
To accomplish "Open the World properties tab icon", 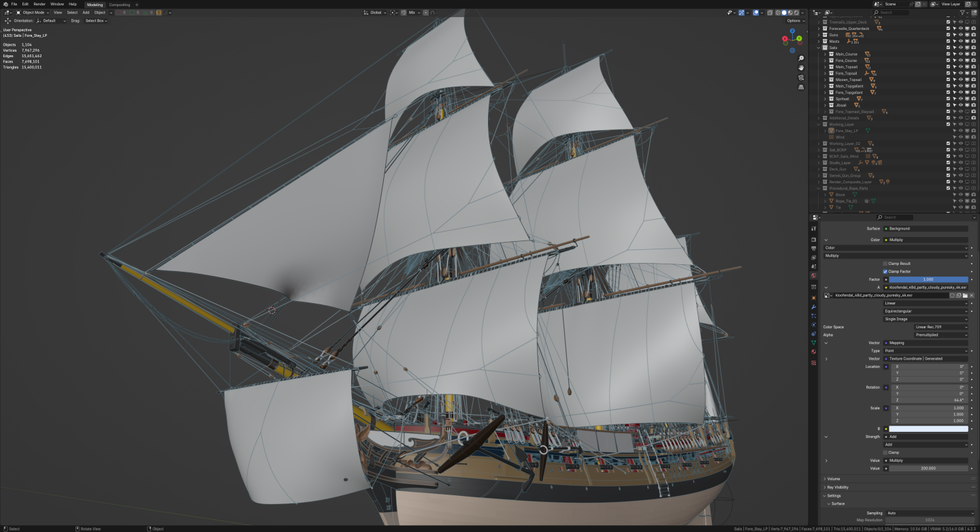I will 813,276.
